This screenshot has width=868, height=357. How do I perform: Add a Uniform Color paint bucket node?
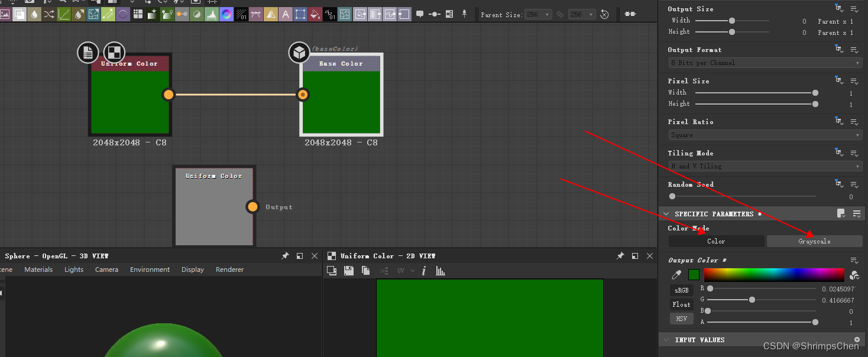click(315, 14)
